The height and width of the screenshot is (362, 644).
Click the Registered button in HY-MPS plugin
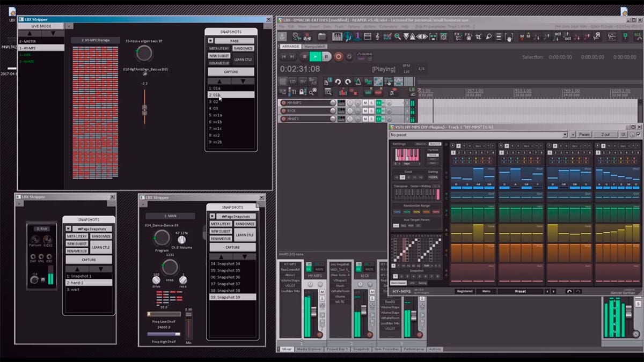click(464, 291)
